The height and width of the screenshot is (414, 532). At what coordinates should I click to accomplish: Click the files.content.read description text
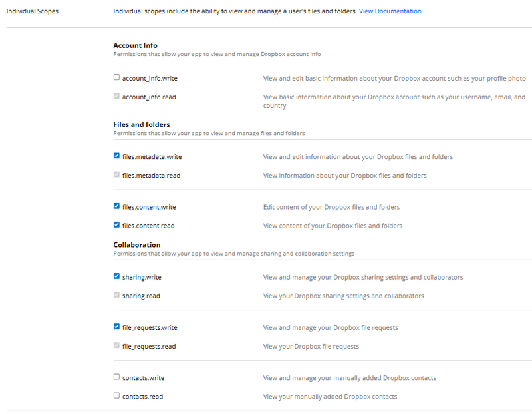click(x=332, y=226)
